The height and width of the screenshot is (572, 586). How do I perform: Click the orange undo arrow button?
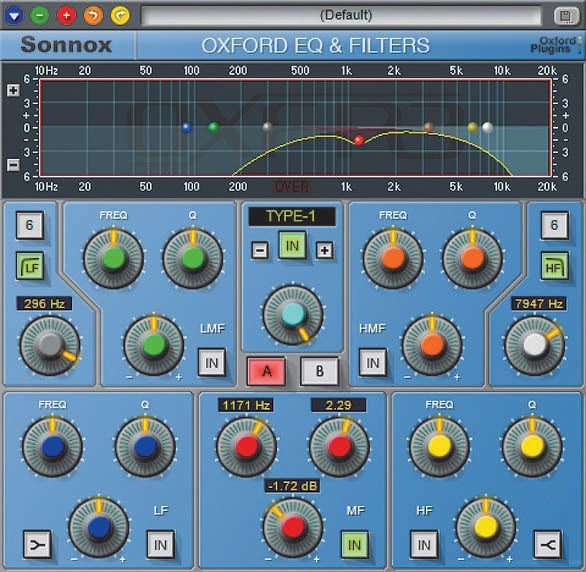tap(93, 16)
